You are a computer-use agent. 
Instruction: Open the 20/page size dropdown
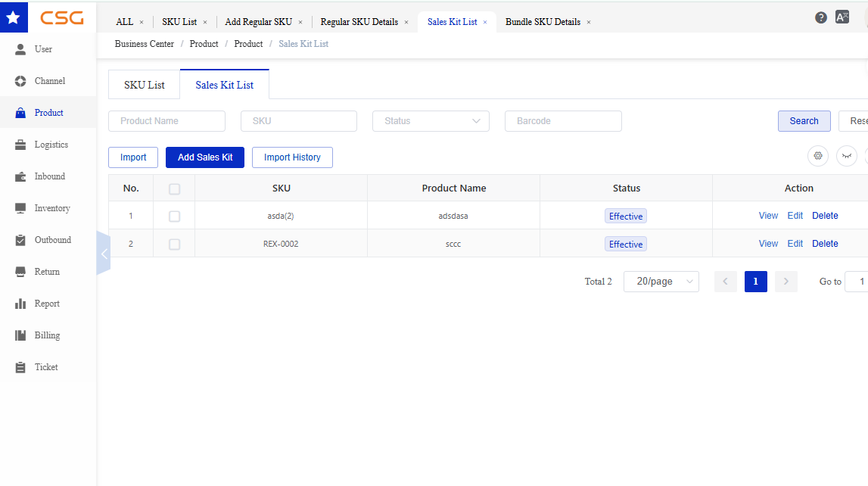tap(661, 282)
